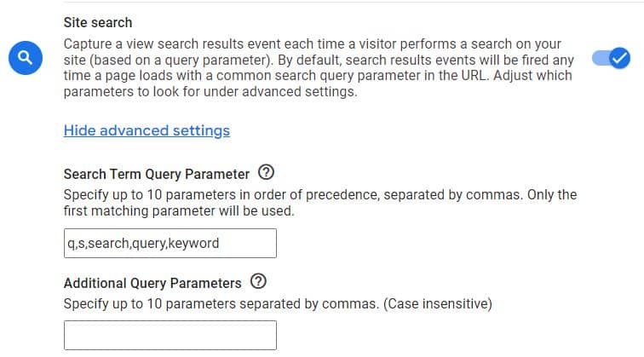Screen dimensions: 644x357
Task: Open help for Search Term Query Parameter
Action: click(266, 172)
